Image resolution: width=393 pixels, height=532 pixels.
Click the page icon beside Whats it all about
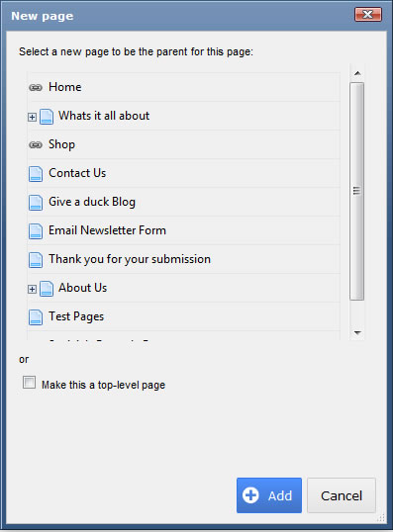tap(47, 117)
